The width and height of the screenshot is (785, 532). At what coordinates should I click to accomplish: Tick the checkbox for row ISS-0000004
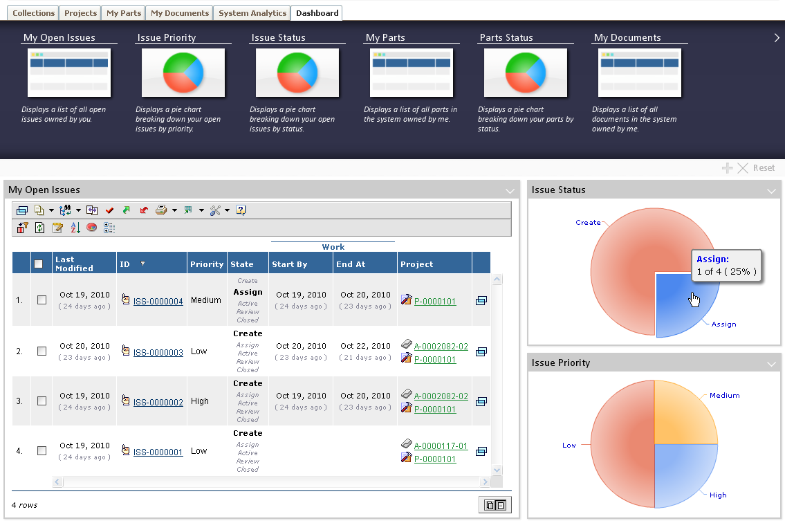pos(41,300)
